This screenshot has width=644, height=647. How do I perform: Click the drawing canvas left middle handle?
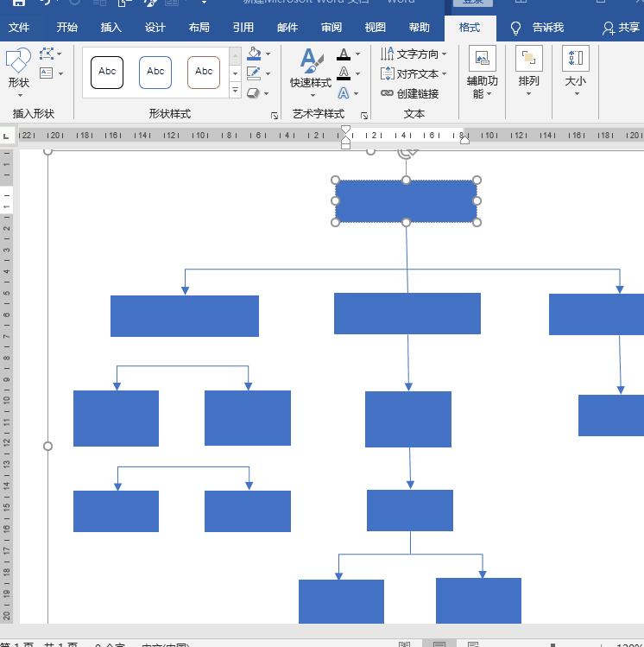coord(47,446)
